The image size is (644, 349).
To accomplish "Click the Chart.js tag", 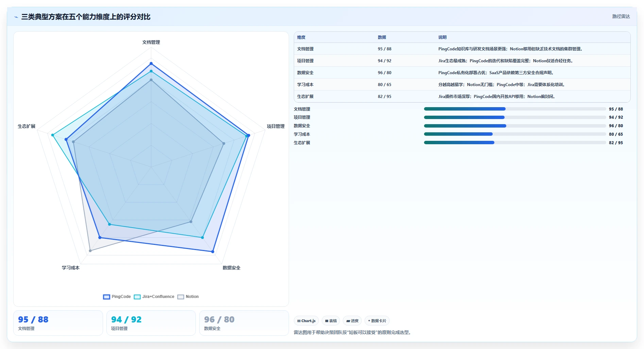I will pos(306,321).
